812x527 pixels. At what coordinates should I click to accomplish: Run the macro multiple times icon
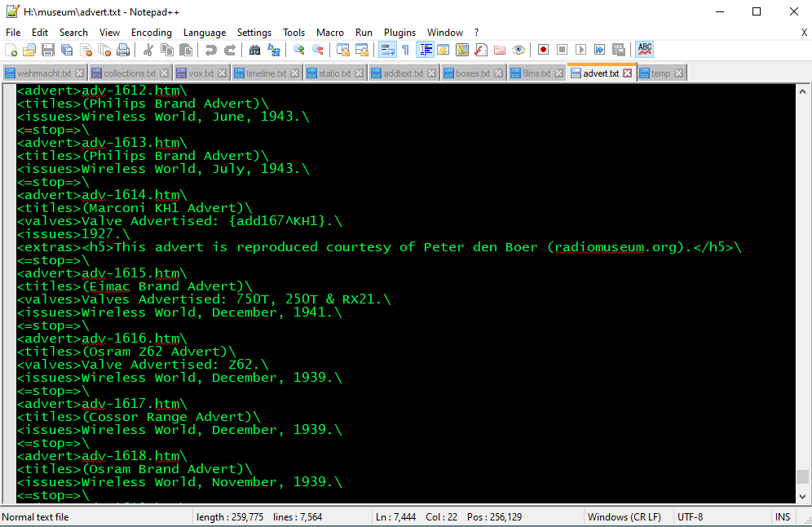click(599, 50)
